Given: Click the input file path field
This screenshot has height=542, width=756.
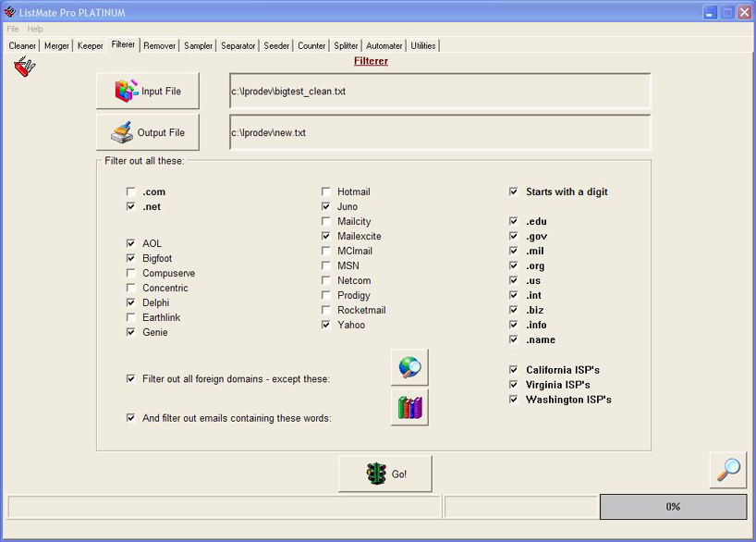Looking at the screenshot, I should point(440,92).
